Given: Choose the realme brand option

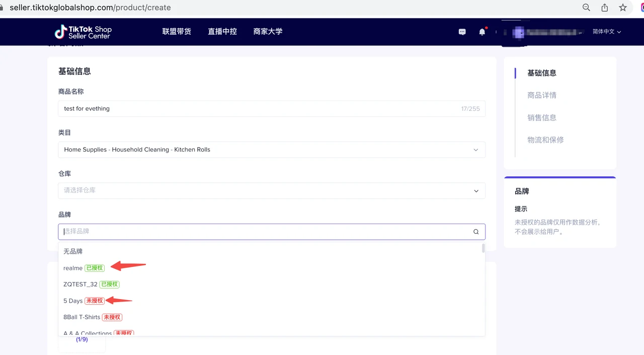Looking at the screenshot, I should [73, 268].
